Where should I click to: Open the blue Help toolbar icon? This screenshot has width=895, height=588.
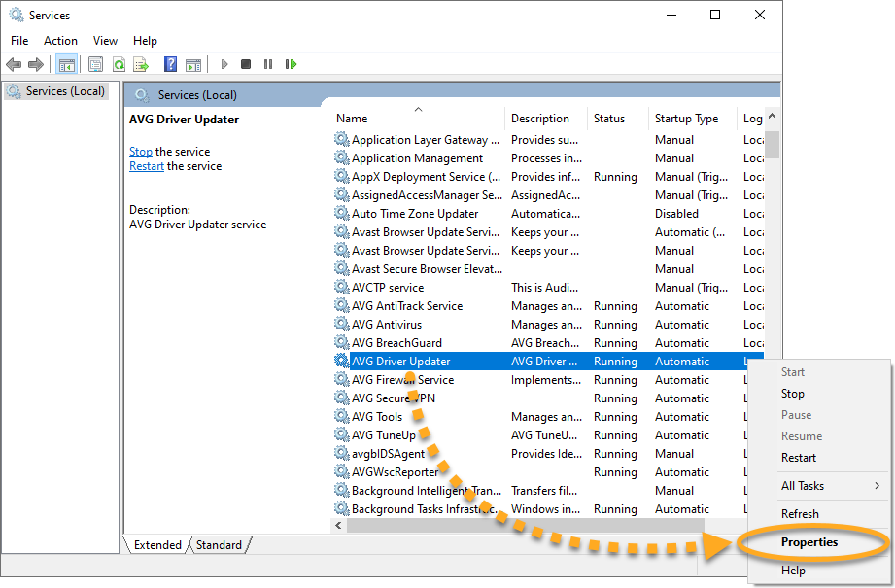[x=170, y=64]
